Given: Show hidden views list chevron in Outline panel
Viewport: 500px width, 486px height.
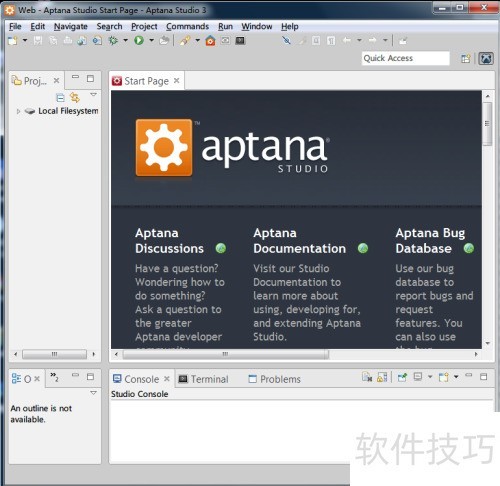Looking at the screenshot, I should 54,376.
